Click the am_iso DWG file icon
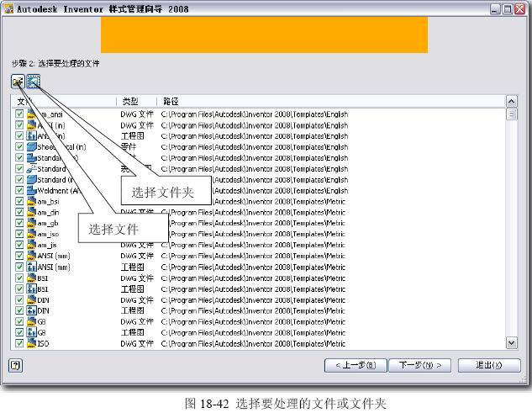This screenshot has width=532, height=413. pyautogui.click(x=32, y=234)
